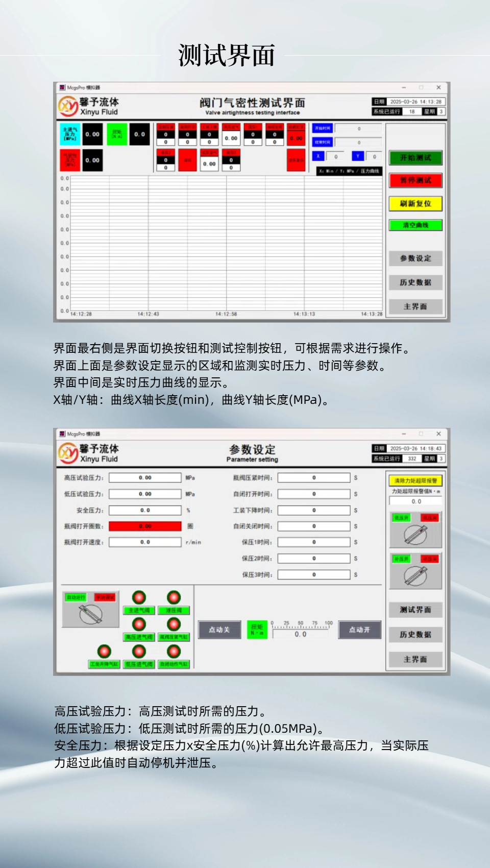Click the real-time pressure curve chart area
490x868 pixels.
click(x=226, y=243)
